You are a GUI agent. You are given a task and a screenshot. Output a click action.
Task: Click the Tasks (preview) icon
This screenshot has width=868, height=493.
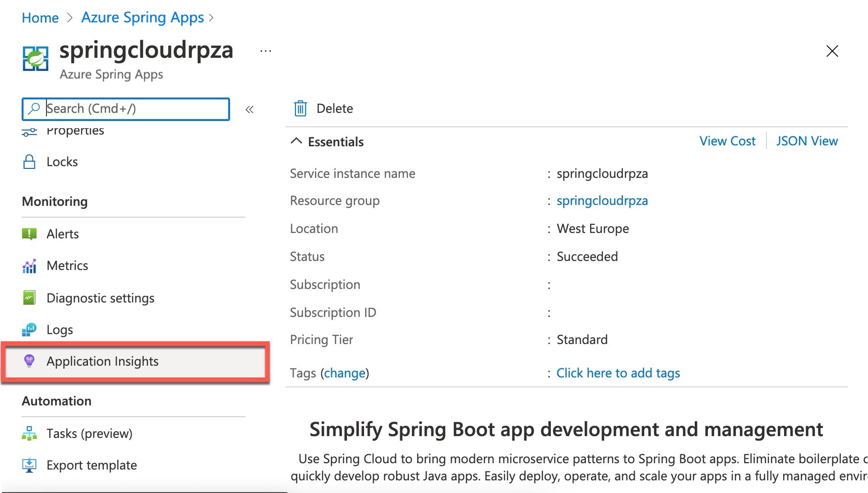click(29, 433)
